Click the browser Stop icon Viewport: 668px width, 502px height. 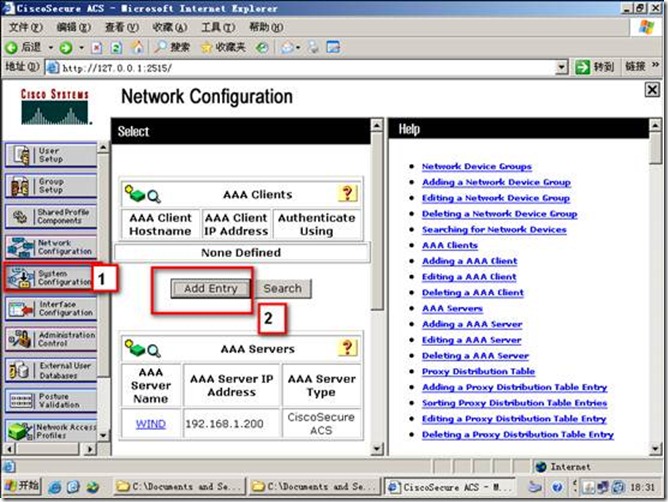[x=97, y=47]
